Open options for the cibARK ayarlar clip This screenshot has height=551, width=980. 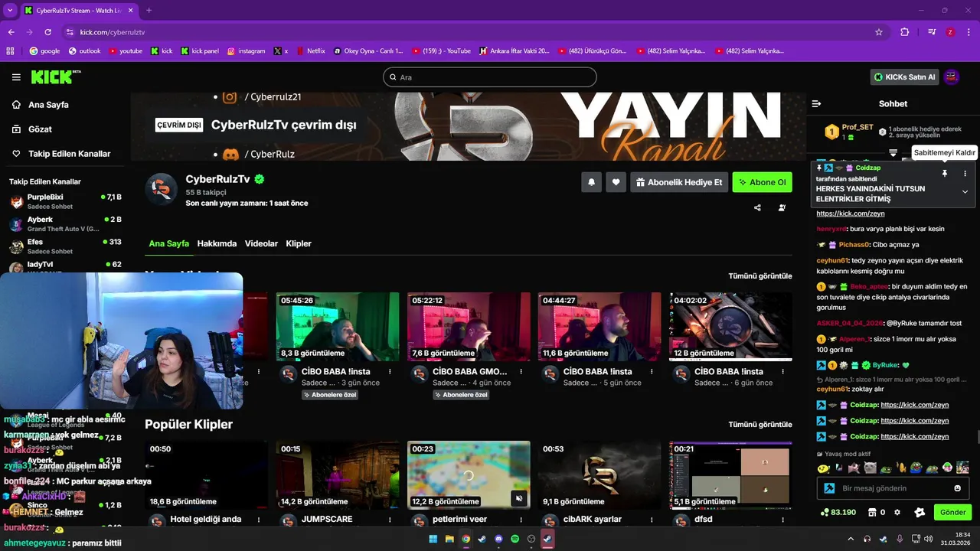point(652,520)
